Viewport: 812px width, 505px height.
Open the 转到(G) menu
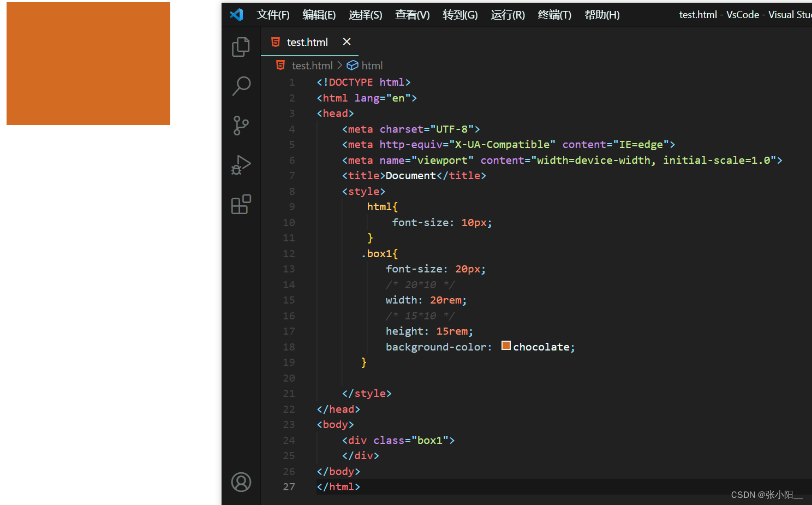pyautogui.click(x=460, y=15)
